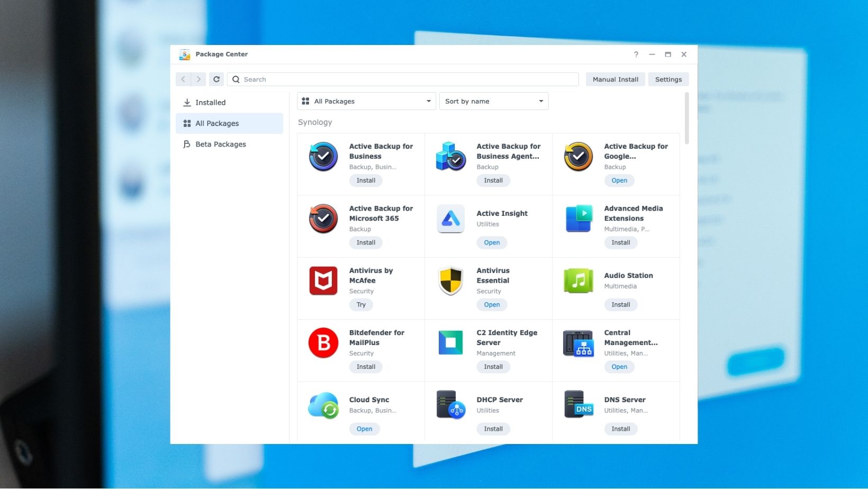Click the C2 Identity Edge Server title

[507, 338]
